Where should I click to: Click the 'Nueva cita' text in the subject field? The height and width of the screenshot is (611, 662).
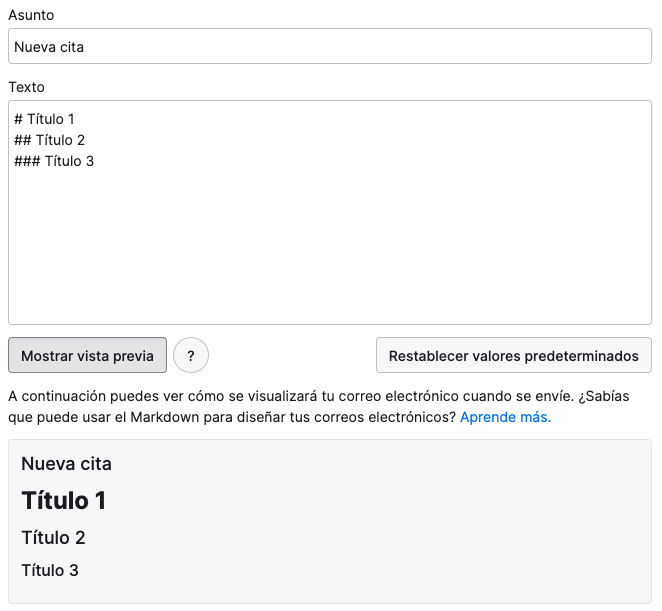49,47
